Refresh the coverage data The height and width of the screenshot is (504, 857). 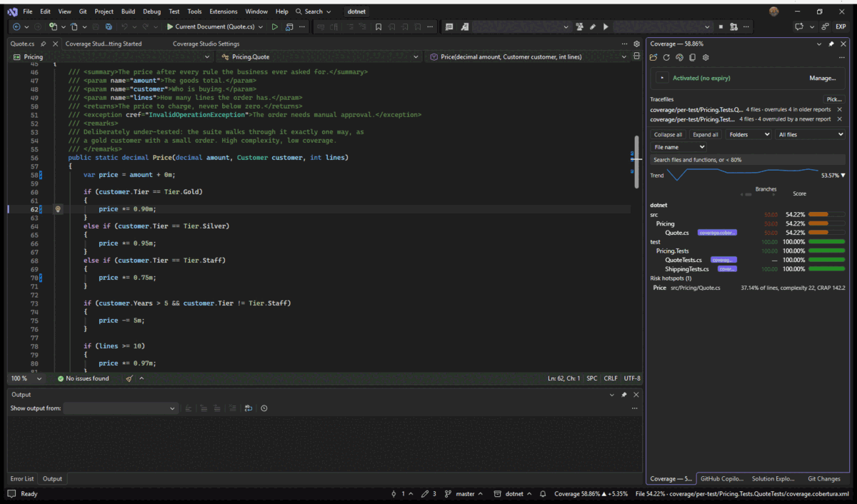click(x=666, y=57)
